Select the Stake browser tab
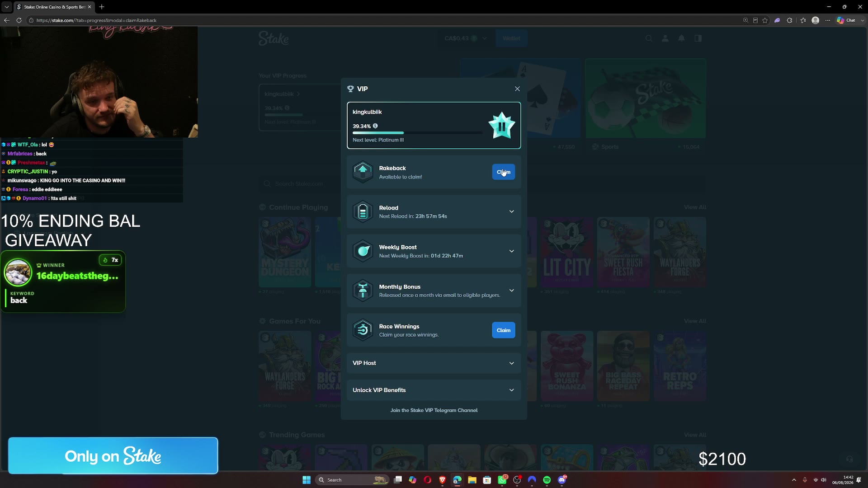The image size is (868, 488). (x=53, y=7)
